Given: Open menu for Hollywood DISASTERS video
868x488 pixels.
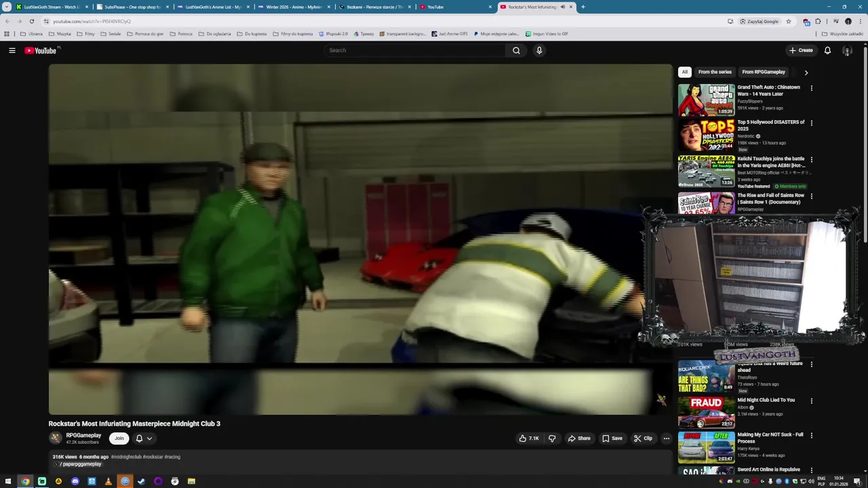Looking at the screenshot, I should click(811, 123).
